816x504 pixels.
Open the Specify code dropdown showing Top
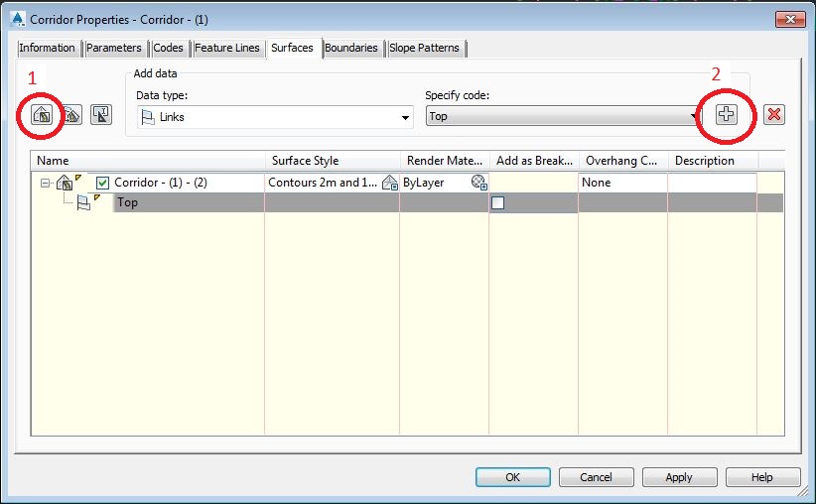[x=562, y=116]
